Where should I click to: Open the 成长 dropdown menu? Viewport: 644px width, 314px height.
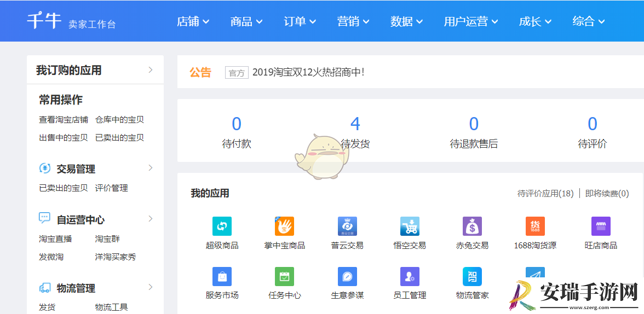[535, 21]
